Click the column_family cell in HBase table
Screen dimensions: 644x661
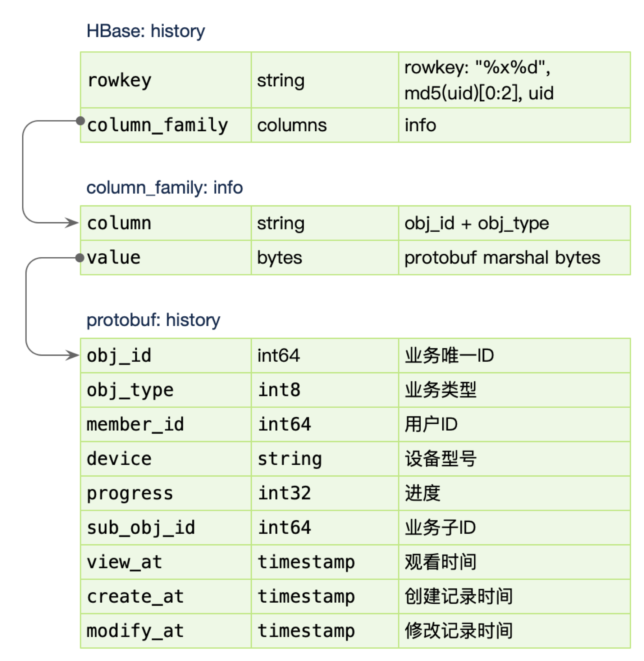point(166,125)
